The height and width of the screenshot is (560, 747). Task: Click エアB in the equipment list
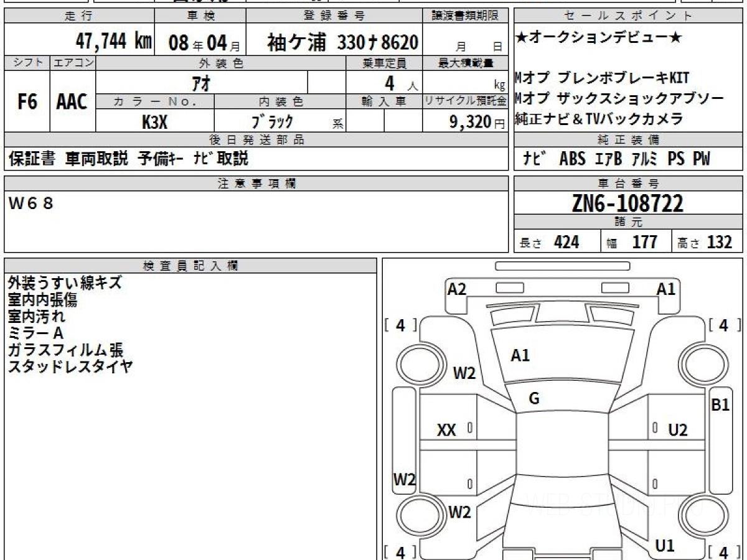(608, 159)
